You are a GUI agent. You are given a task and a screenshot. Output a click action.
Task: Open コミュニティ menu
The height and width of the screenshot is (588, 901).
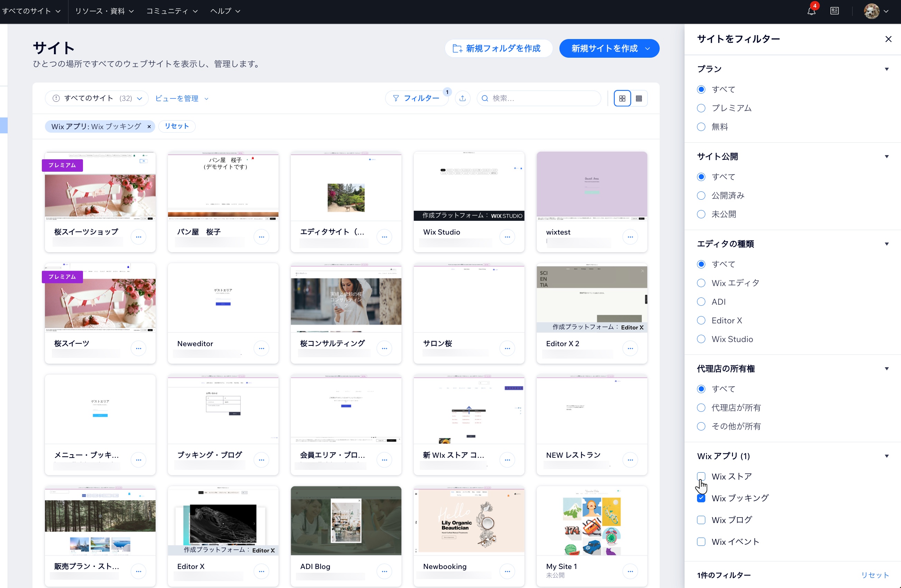coord(172,11)
